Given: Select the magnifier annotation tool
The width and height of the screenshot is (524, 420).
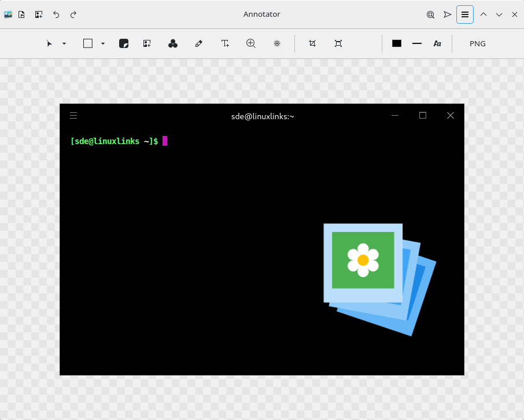Looking at the screenshot, I should coord(251,43).
